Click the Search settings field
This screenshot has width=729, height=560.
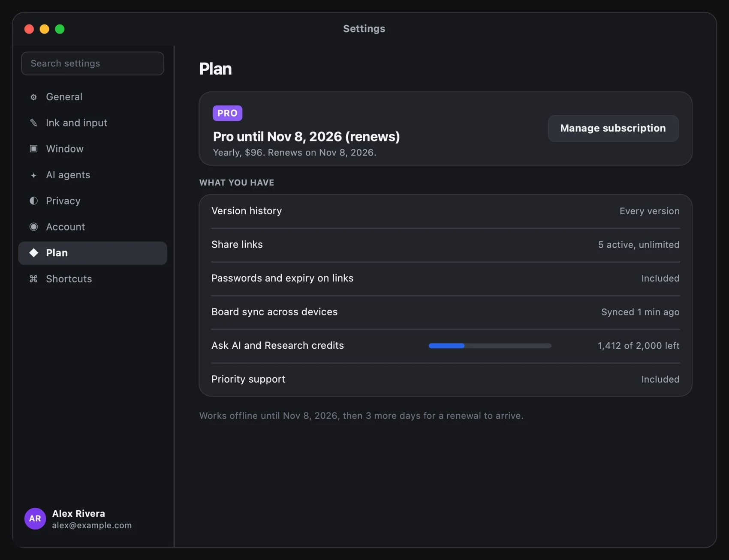coord(93,63)
